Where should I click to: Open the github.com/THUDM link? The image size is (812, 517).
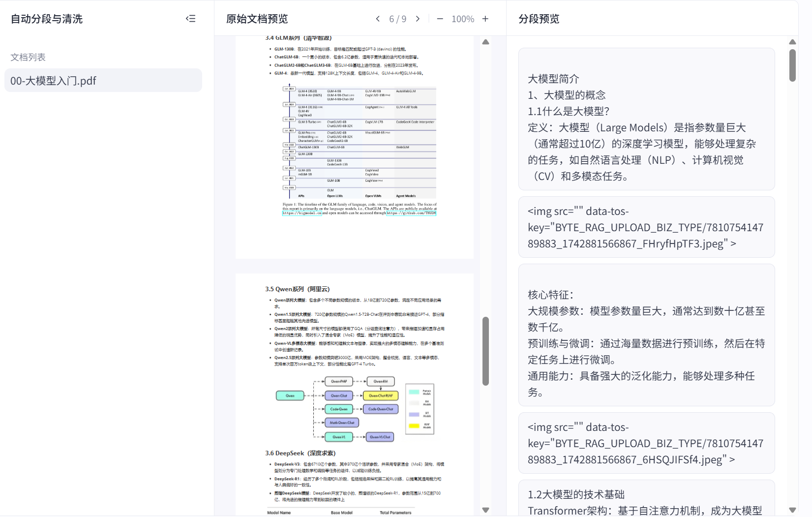point(411,213)
